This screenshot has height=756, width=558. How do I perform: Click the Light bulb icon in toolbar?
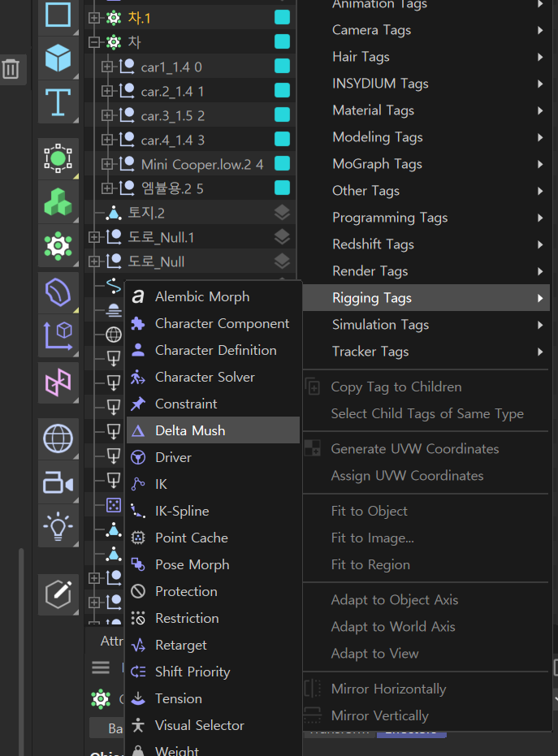(58, 527)
